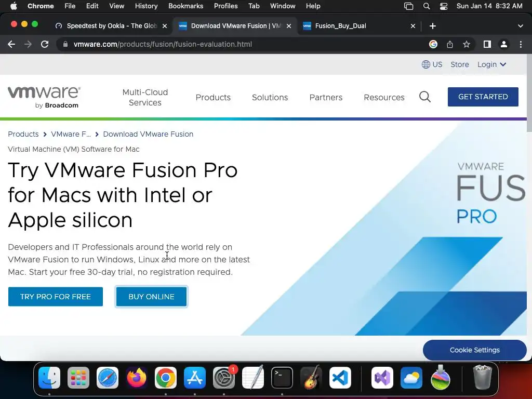Click the forward navigation arrow
532x399 pixels.
coord(28,44)
